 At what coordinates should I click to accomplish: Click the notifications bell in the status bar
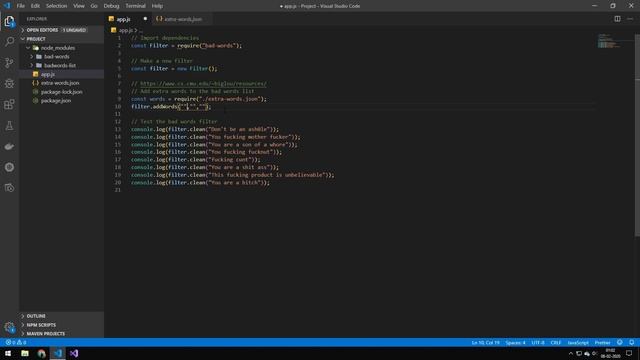(631, 342)
